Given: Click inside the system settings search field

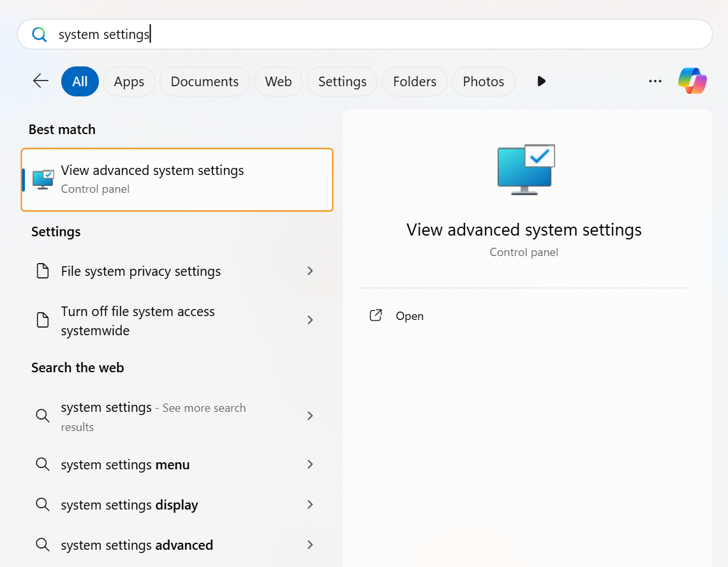Looking at the screenshot, I should 383,34.
